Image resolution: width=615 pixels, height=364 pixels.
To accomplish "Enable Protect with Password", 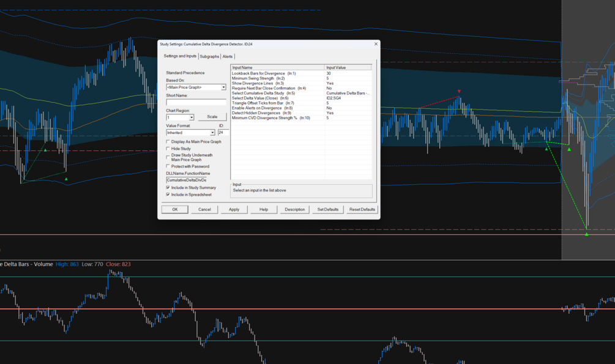I will coord(168,166).
